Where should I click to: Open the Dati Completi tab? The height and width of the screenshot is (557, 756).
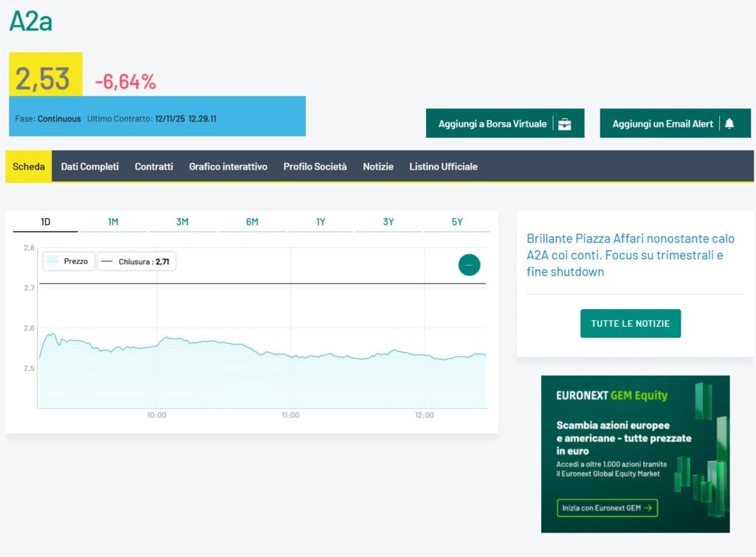89,167
